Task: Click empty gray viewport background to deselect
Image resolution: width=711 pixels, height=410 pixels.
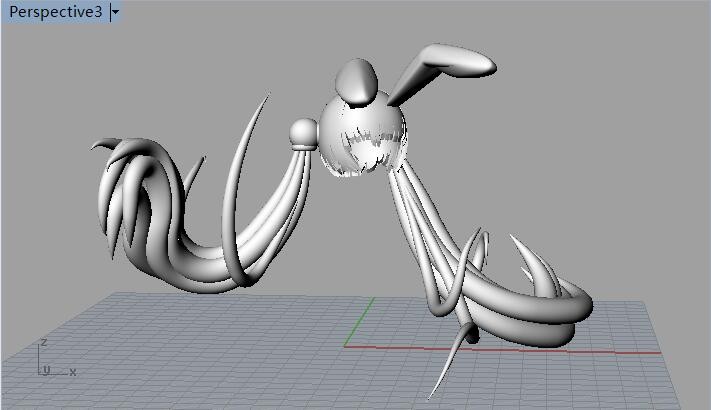Action: pos(600,150)
